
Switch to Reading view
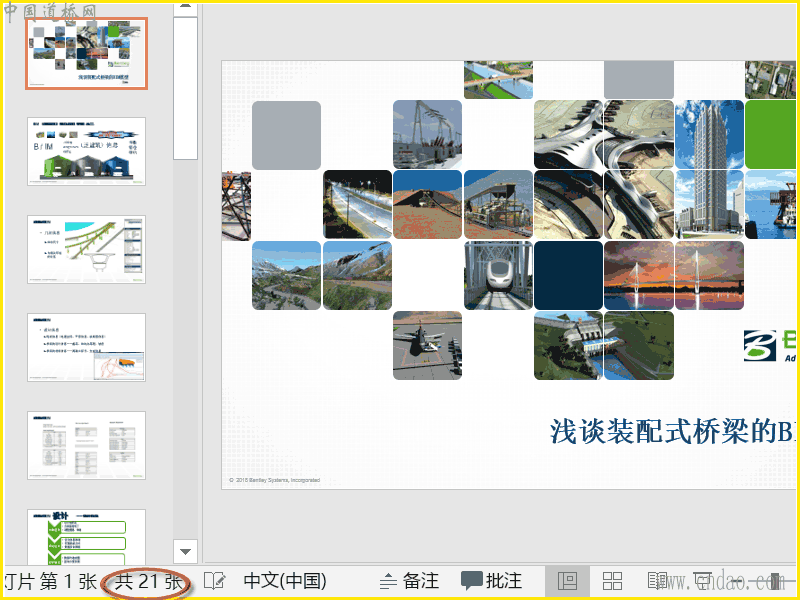coord(658,581)
